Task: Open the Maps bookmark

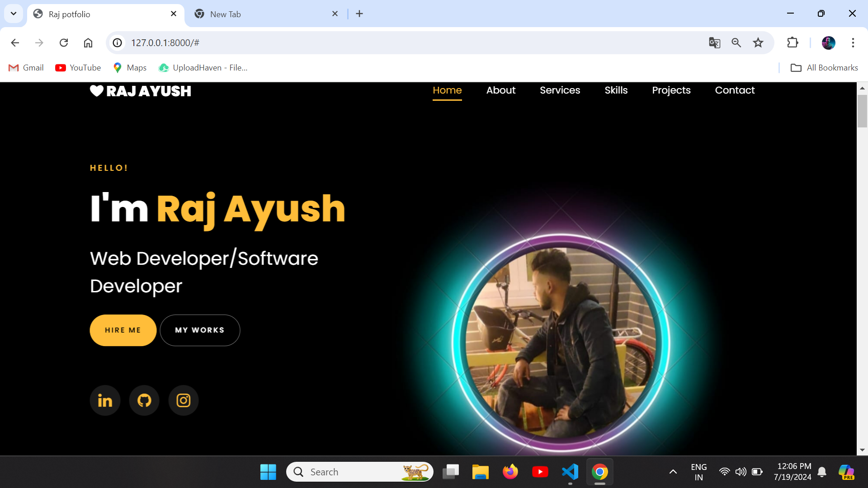Action: click(130, 68)
